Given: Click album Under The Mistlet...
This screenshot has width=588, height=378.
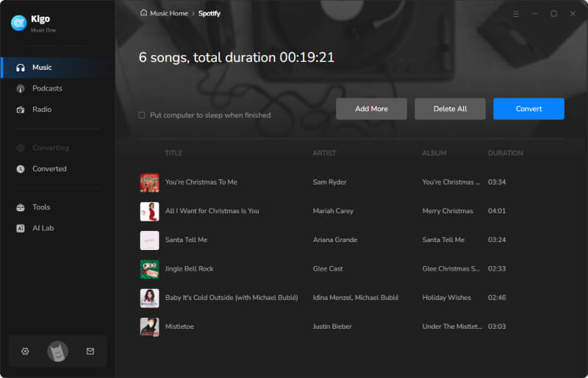Looking at the screenshot, I should [x=452, y=327].
